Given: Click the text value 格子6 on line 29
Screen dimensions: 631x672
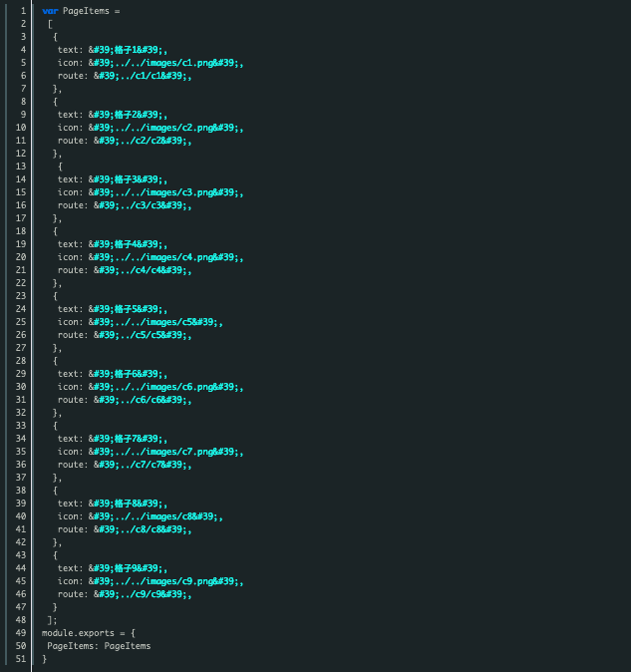Looking at the screenshot, I should tap(128, 374).
